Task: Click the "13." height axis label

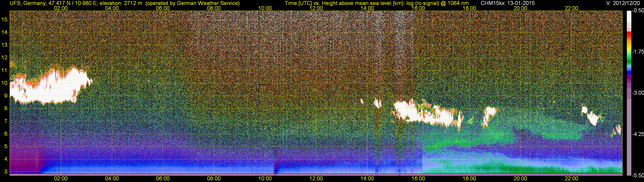Action: pyautogui.click(x=5, y=45)
